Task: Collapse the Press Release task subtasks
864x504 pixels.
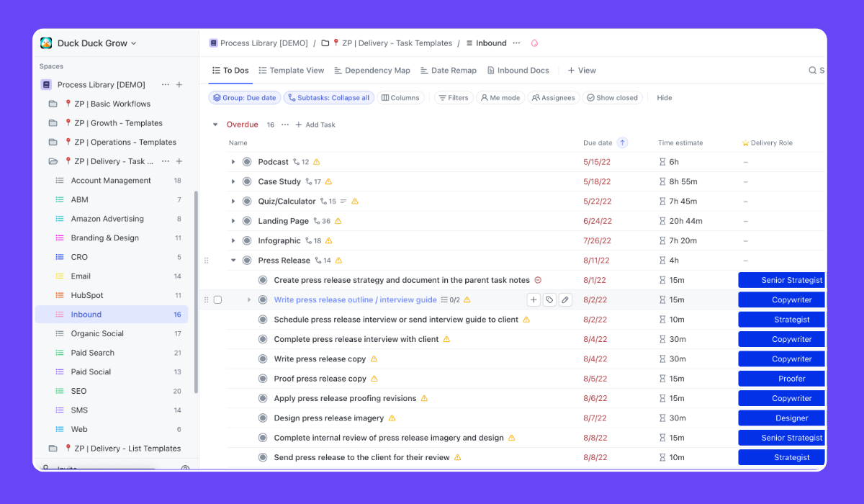Action: (233, 260)
